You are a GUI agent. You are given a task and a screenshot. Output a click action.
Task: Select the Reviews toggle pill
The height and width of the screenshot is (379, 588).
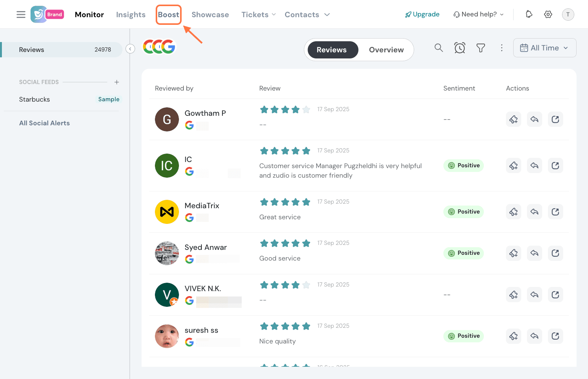[x=332, y=50]
